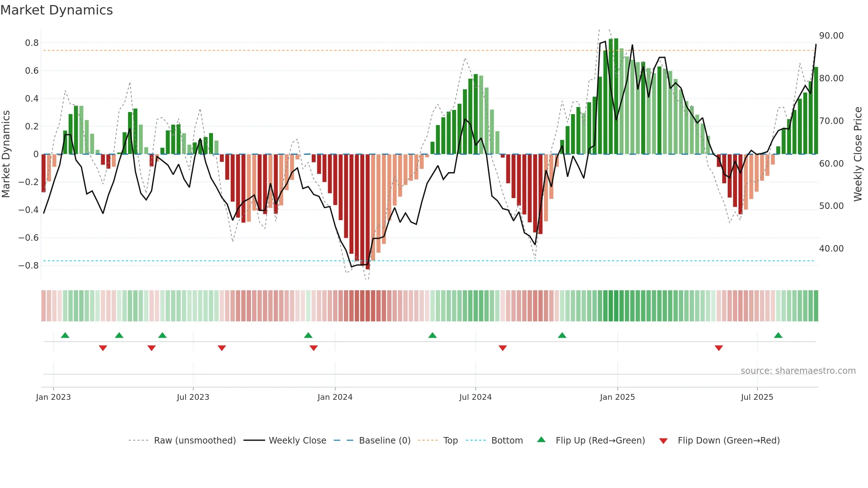868x488 pixels.
Task: Click the red triangle icon in the legend
Action: point(663,441)
